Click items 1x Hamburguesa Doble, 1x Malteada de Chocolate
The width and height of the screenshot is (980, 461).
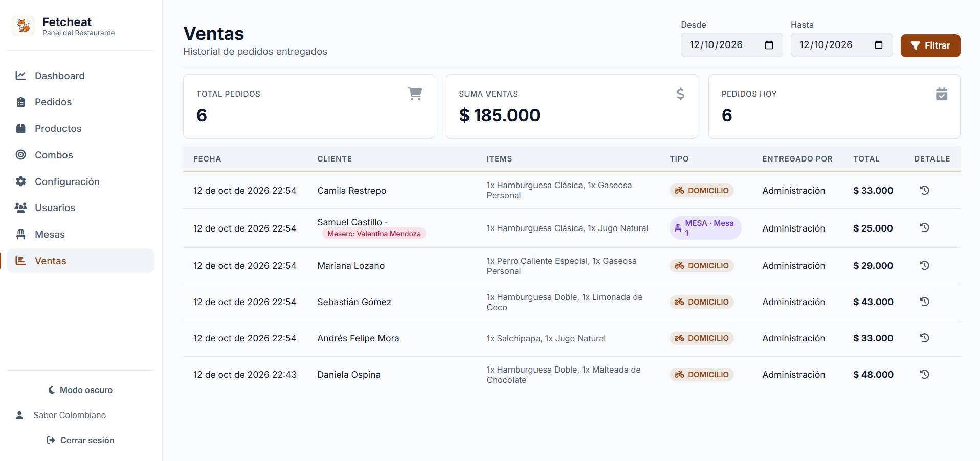point(564,375)
